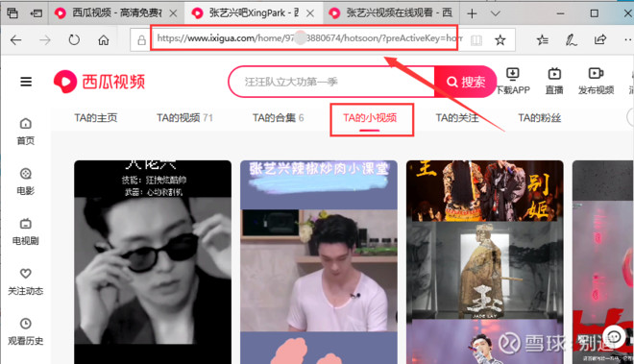
Task: Focus the video search box
Action: coord(331,82)
